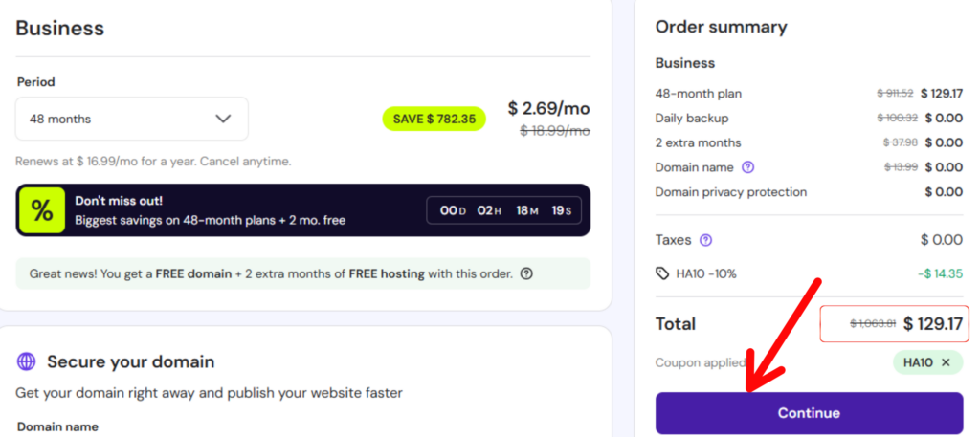980x437 pixels.
Task: Click the chevron arrow in Period selector
Action: (x=223, y=120)
